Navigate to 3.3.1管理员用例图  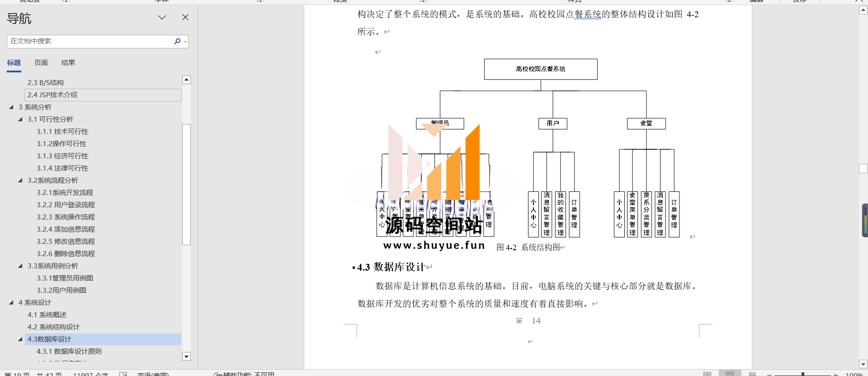[65, 278]
